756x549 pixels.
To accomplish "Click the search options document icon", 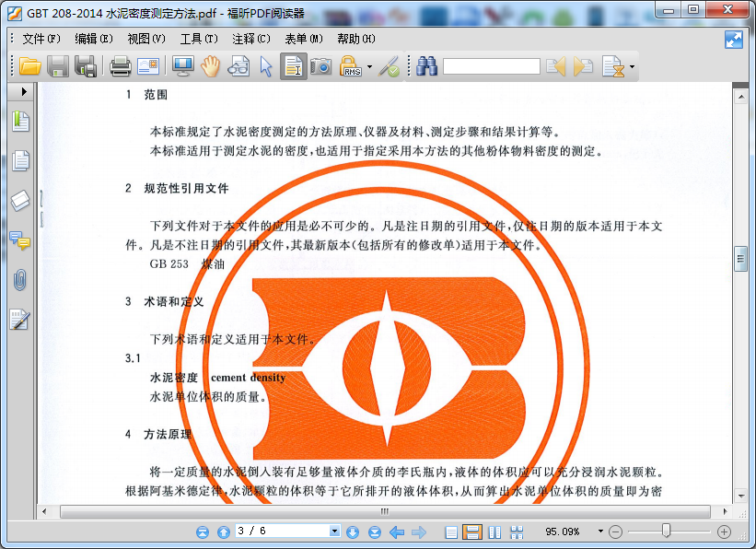I will [613, 66].
